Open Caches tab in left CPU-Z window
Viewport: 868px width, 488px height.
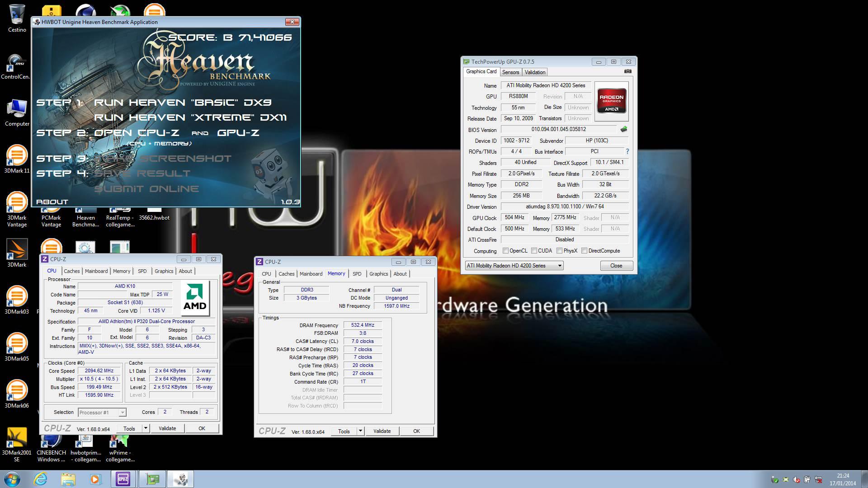click(71, 271)
